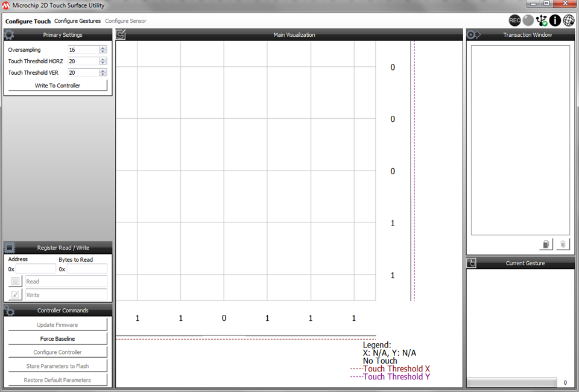This screenshot has height=392, width=579.
Task: Increment the Oversampling value
Action: pos(103,47)
